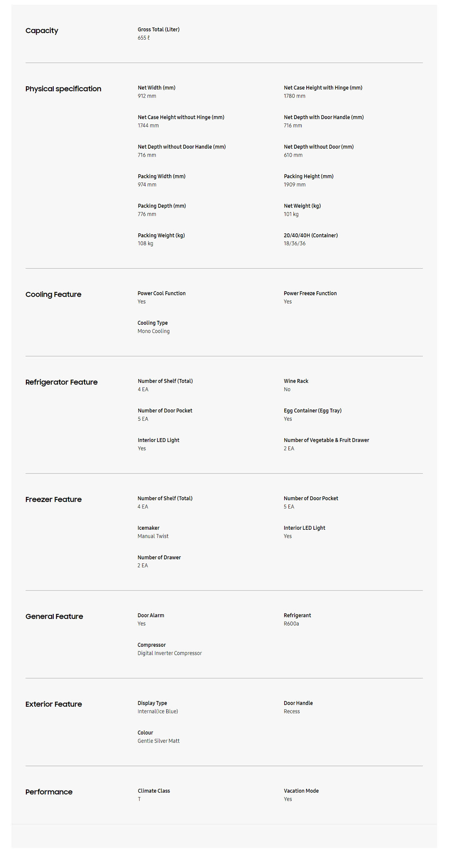
Task: Click the Egg Container (Egg Tray) label
Action: pyautogui.click(x=312, y=411)
